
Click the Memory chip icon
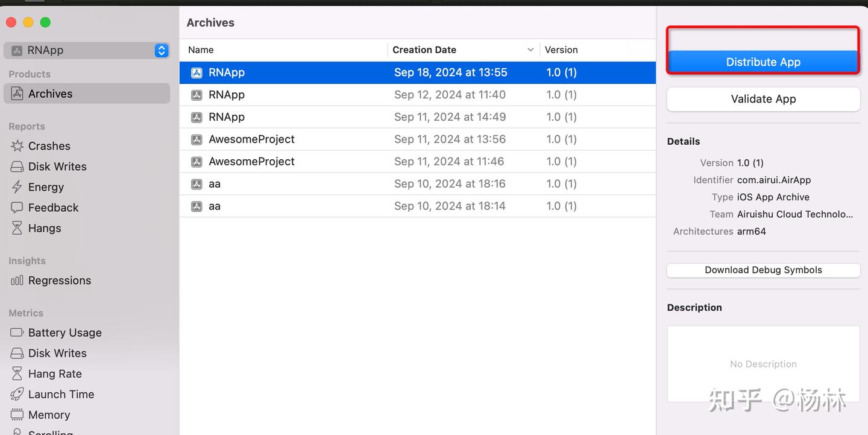tap(17, 414)
